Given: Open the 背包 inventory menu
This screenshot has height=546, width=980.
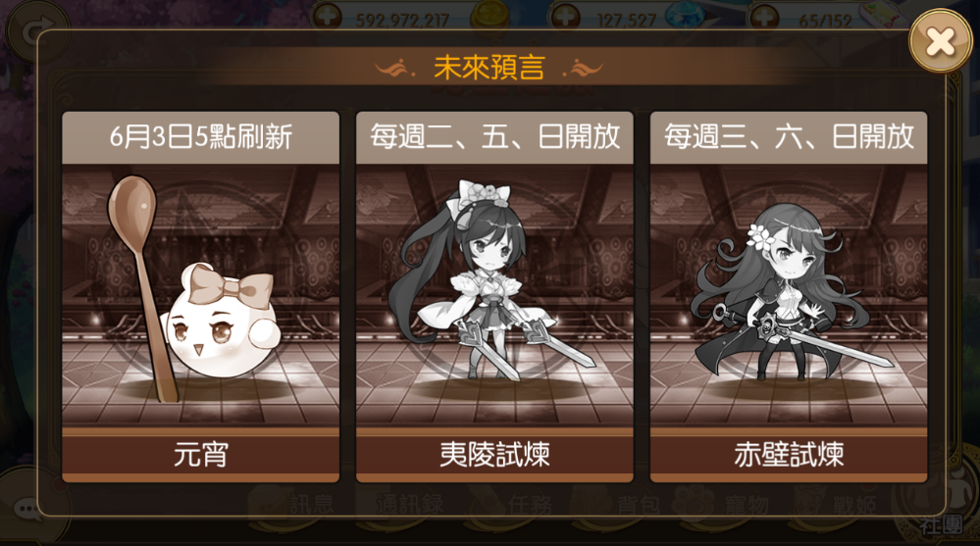Looking at the screenshot, I should click(x=622, y=505).
